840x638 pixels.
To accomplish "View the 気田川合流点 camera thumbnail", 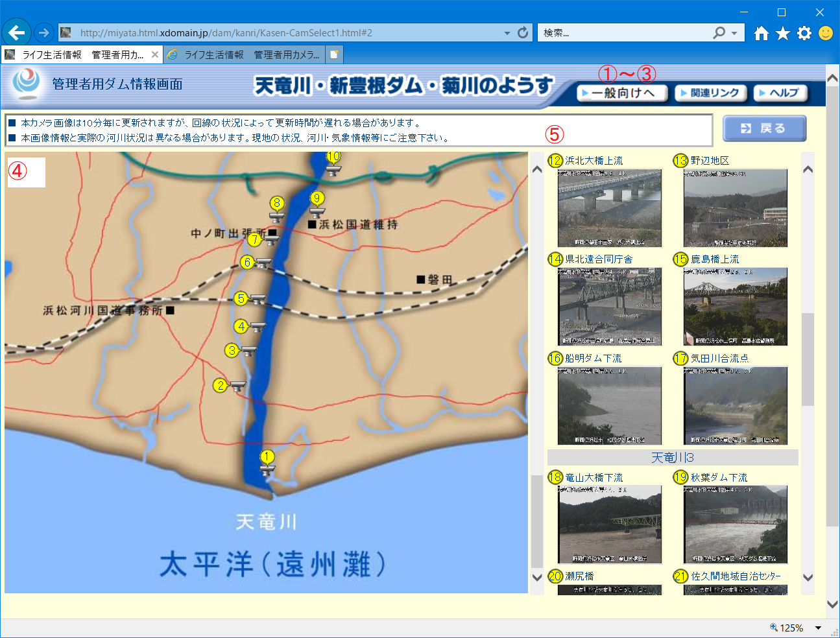I will (736, 406).
